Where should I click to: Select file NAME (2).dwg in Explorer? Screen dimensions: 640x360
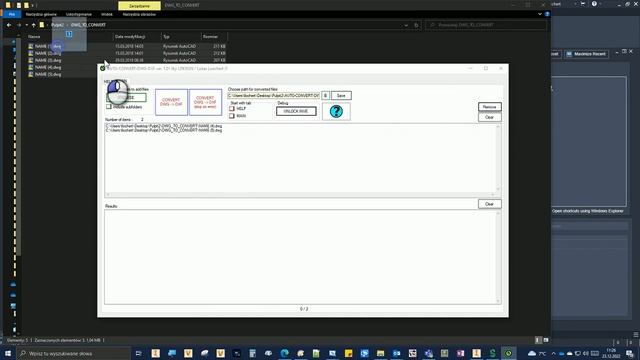click(48, 53)
